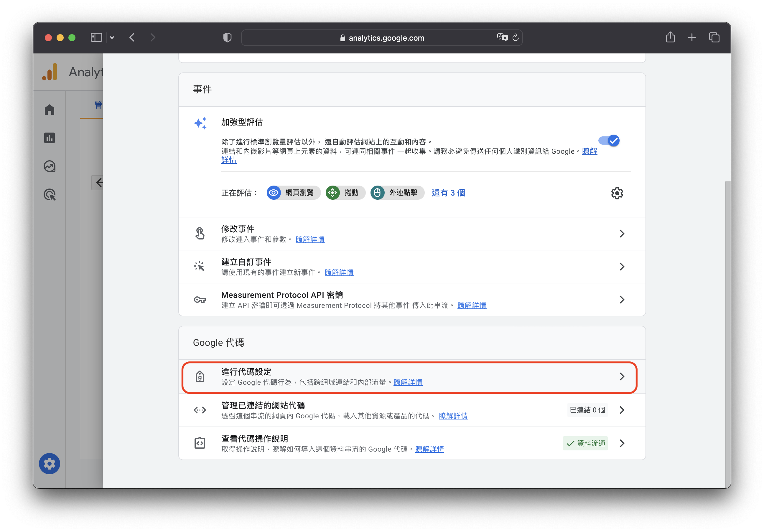This screenshot has width=764, height=532.
Task: Click the 加強型評估 title text
Action: click(242, 122)
